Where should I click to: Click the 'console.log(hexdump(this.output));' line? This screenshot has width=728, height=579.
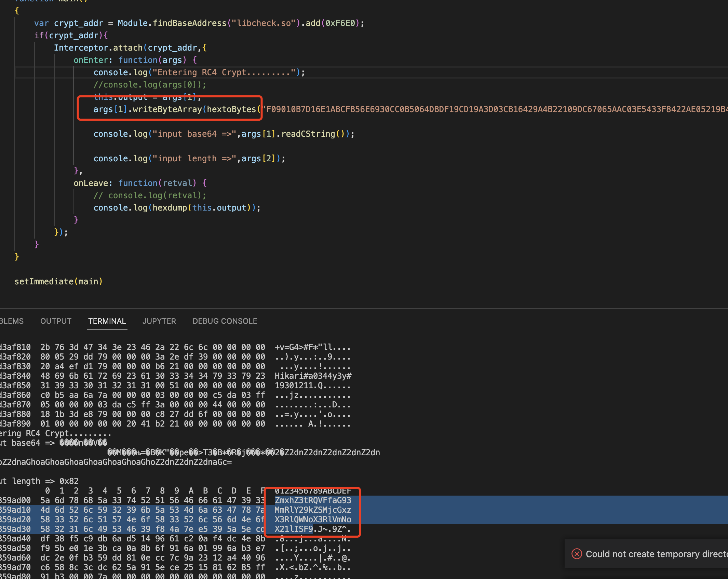tap(177, 207)
